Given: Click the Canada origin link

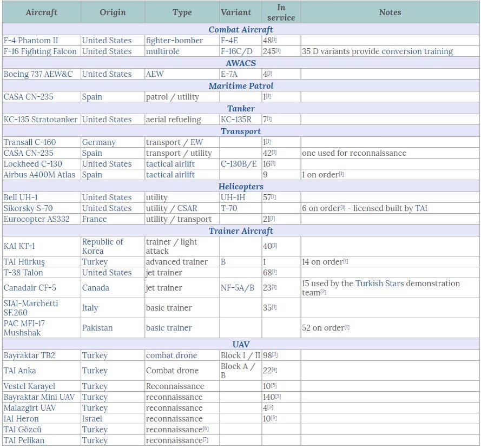Looking at the screenshot, I should (x=96, y=288).
